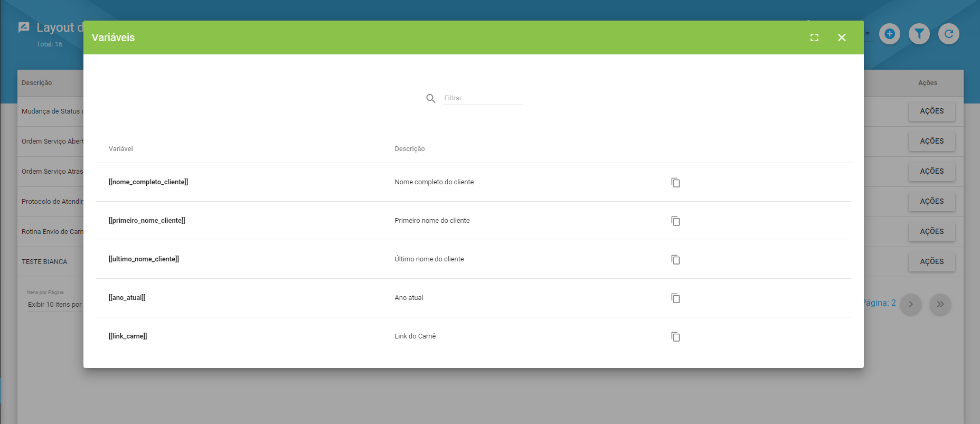Copy the link_carne variable

(675, 336)
